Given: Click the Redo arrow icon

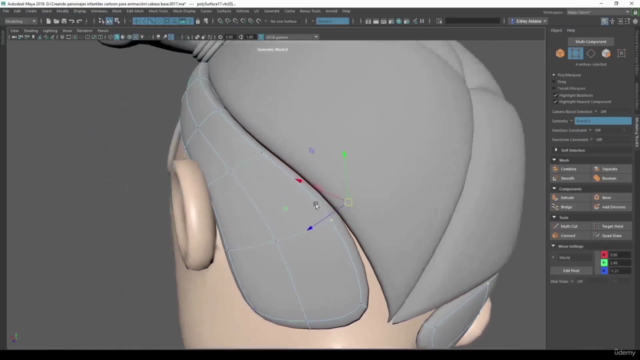Looking at the screenshot, I should [x=79, y=21].
